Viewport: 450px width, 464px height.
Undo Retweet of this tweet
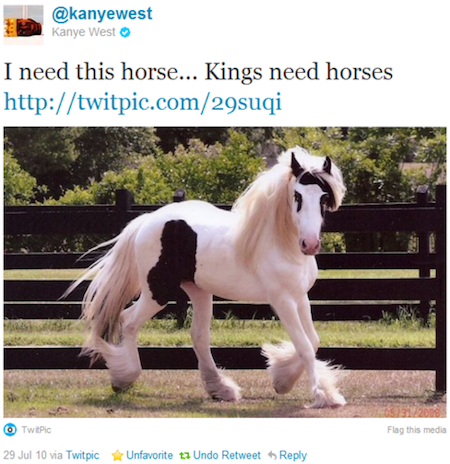[x=227, y=455]
